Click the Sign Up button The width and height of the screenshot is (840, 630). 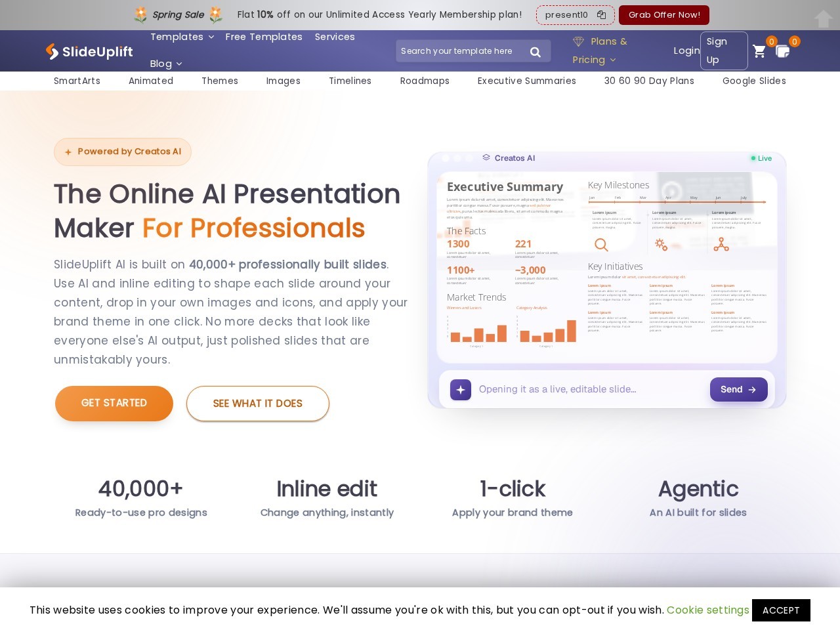tap(724, 51)
